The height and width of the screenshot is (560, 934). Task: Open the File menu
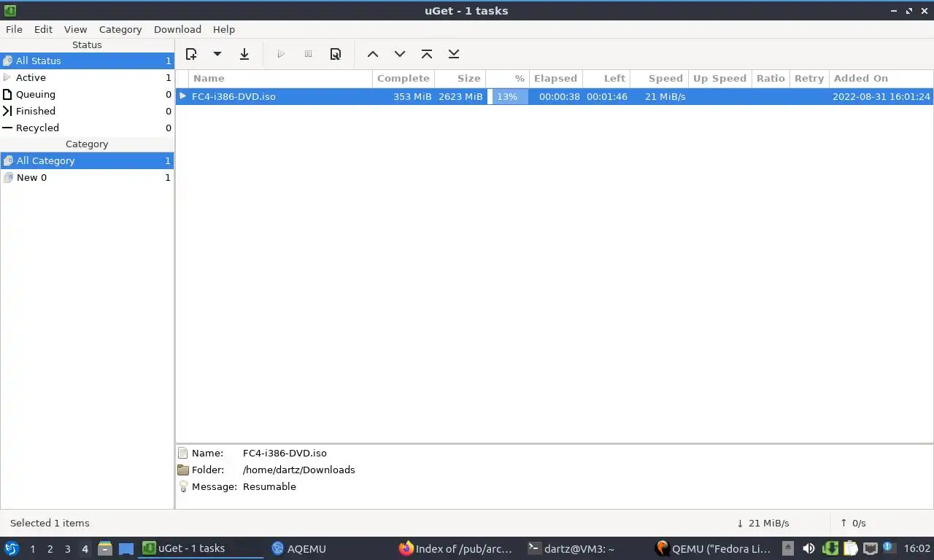14,29
